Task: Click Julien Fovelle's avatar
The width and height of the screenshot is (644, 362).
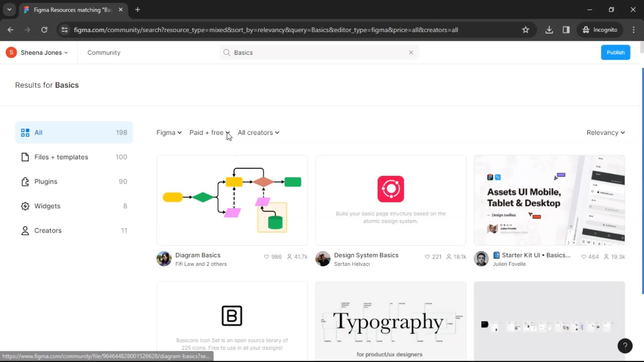Action: pos(481,259)
